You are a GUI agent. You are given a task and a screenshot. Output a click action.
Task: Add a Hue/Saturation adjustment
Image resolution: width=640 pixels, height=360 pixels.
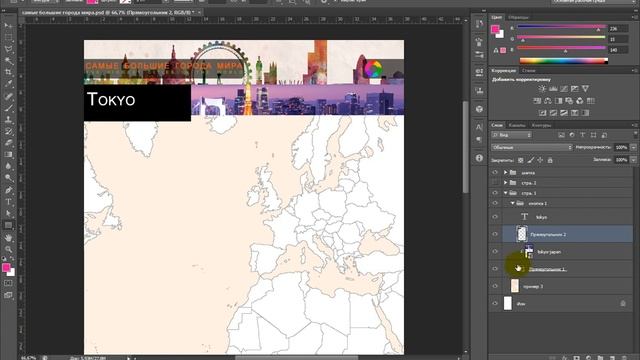click(537, 101)
